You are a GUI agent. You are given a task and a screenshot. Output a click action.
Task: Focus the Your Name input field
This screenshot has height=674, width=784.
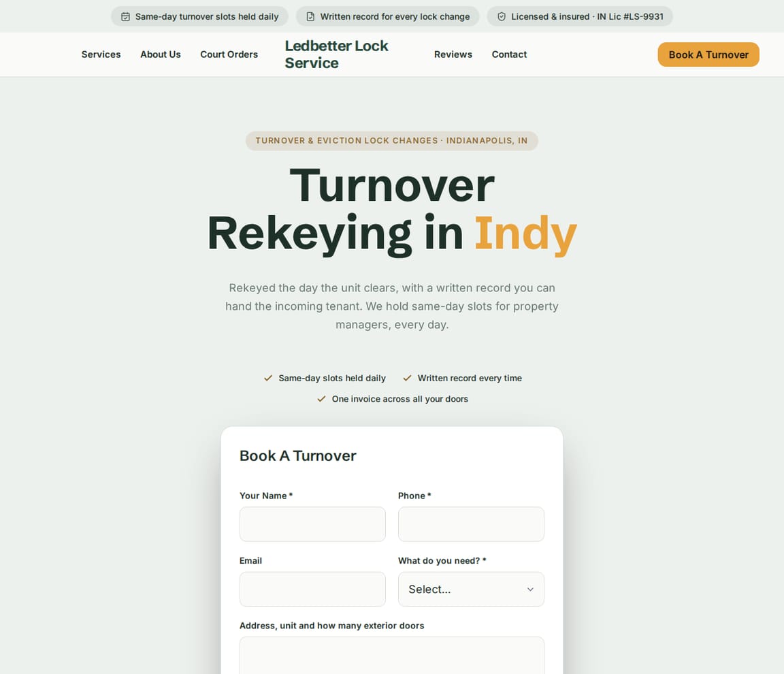click(x=312, y=524)
